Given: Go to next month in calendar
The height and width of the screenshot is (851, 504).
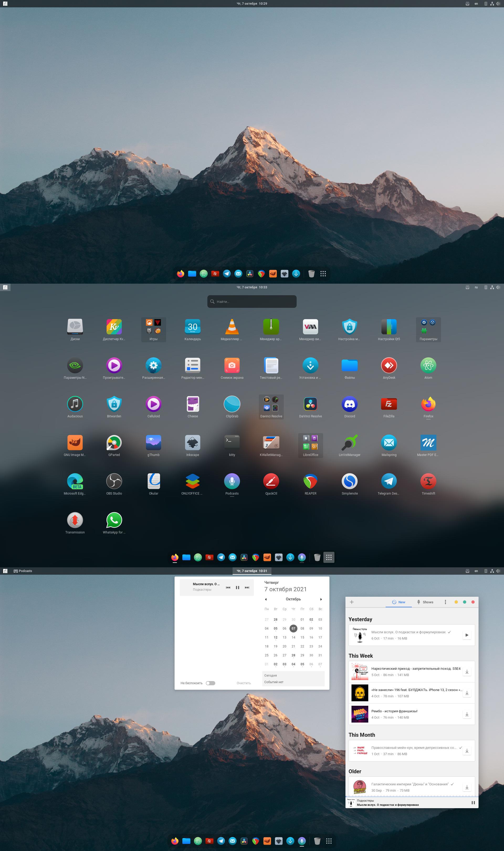Looking at the screenshot, I should [321, 599].
